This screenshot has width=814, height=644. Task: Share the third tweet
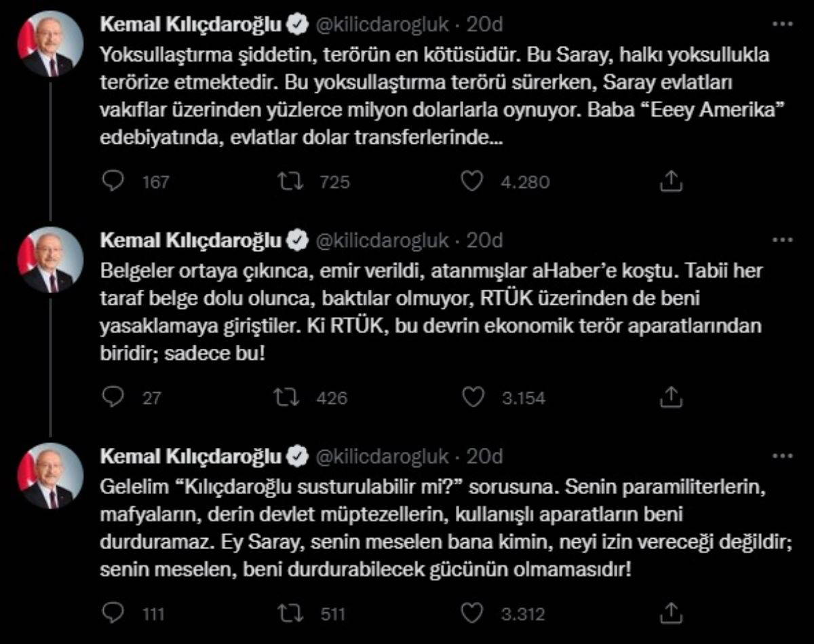click(670, 613)
